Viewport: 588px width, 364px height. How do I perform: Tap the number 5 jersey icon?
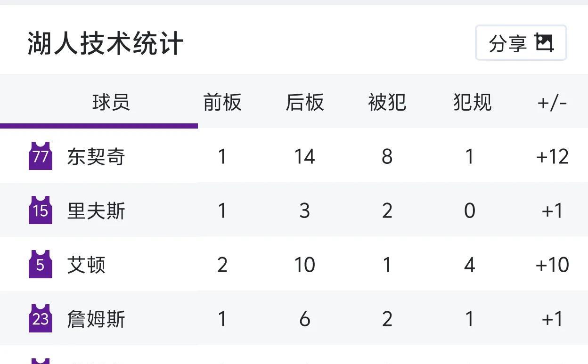pos(41,264)
